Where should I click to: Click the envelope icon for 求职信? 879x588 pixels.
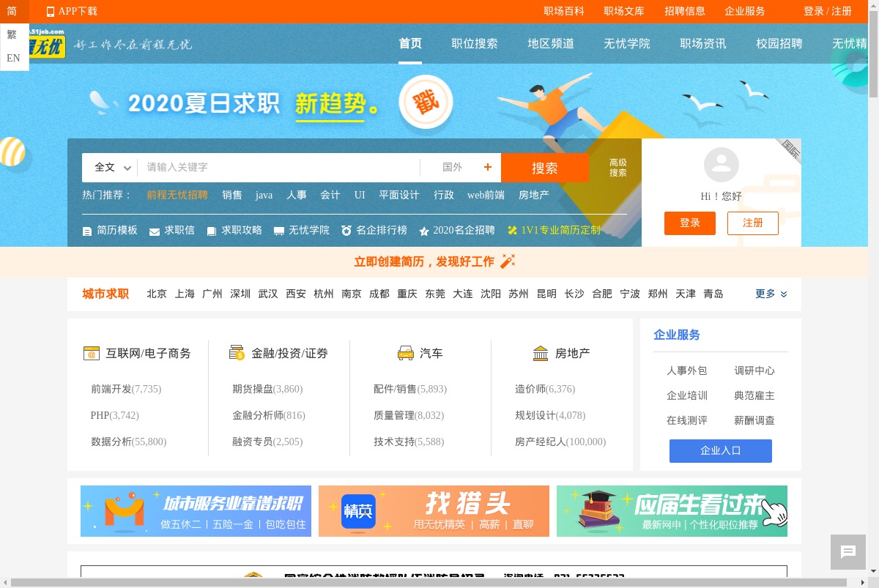coord(155,231)
